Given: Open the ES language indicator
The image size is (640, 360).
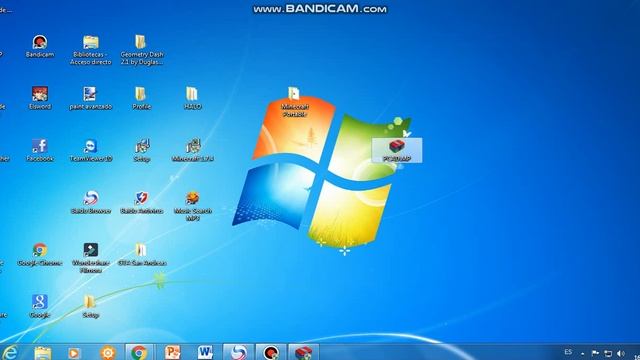Looking at the screenshot, I should click(568, 352).
